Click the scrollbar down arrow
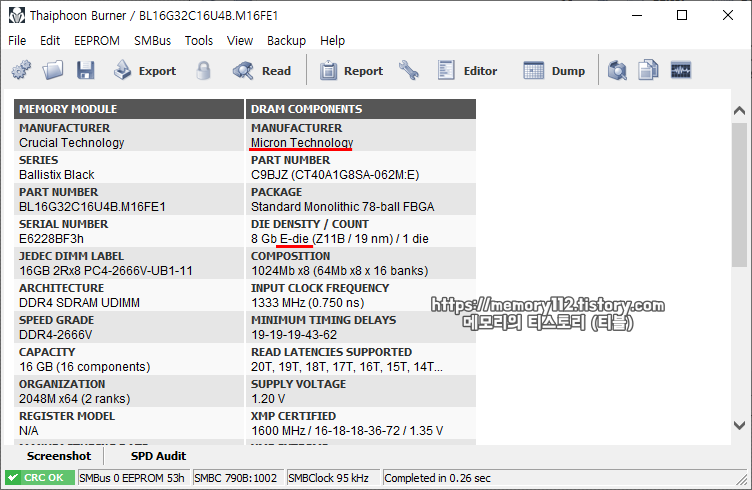The image size is (752, 490). pos(739,425)
